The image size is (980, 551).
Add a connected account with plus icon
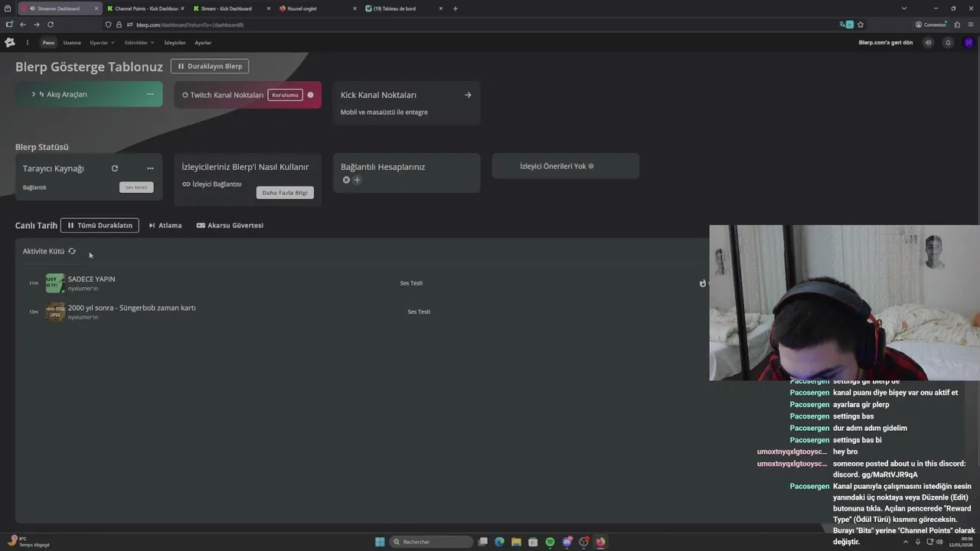click(357, 180)
